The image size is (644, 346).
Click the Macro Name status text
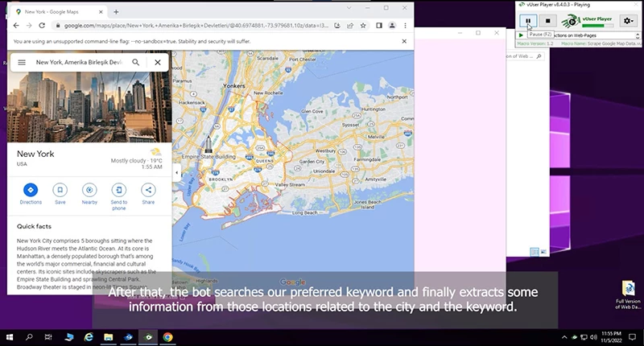(600, 43)
